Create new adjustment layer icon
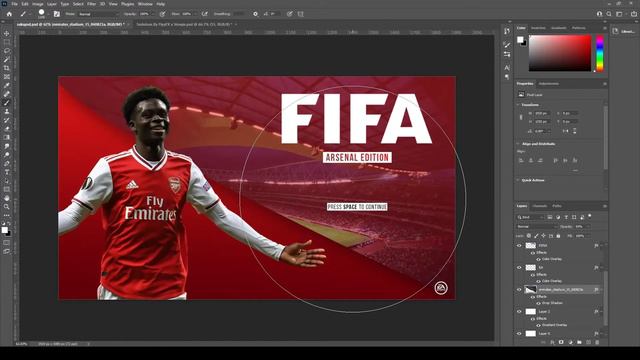The height and width of the screenshot is (360, 640). (570, 342)
